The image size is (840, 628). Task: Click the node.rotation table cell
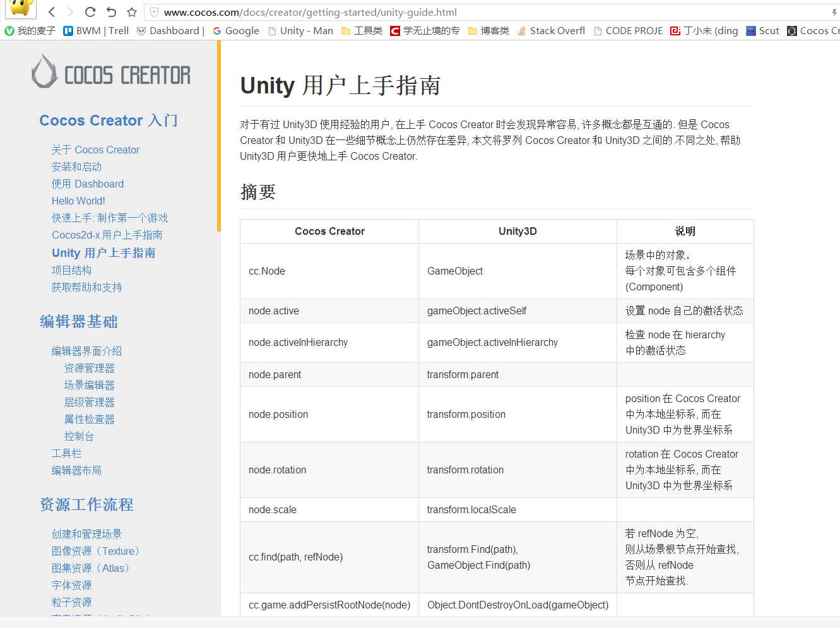point(329,470)
